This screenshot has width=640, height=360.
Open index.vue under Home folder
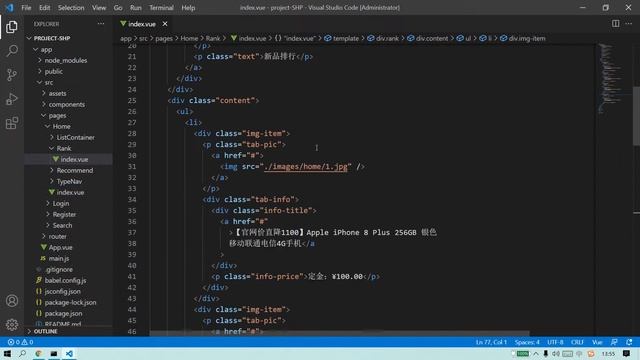[x=70, y=192]
